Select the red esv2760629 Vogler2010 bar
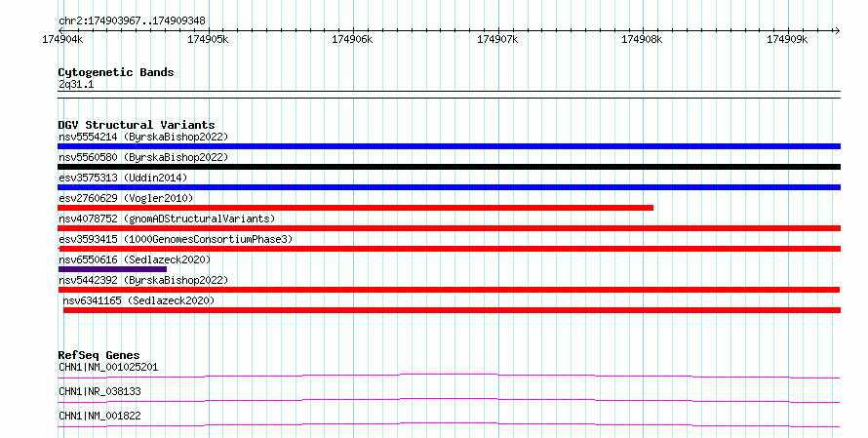The image size is (868, 438). point(355,208)
